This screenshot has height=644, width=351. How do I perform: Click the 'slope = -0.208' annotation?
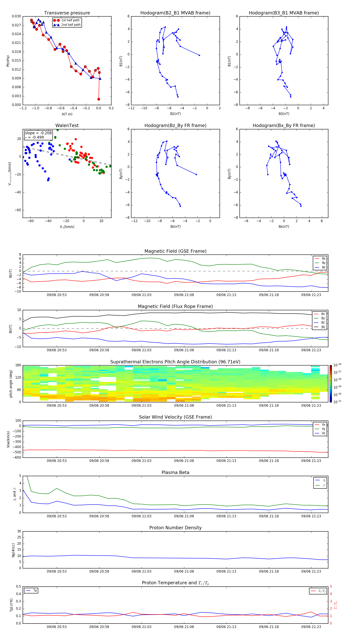pos(38,133)
